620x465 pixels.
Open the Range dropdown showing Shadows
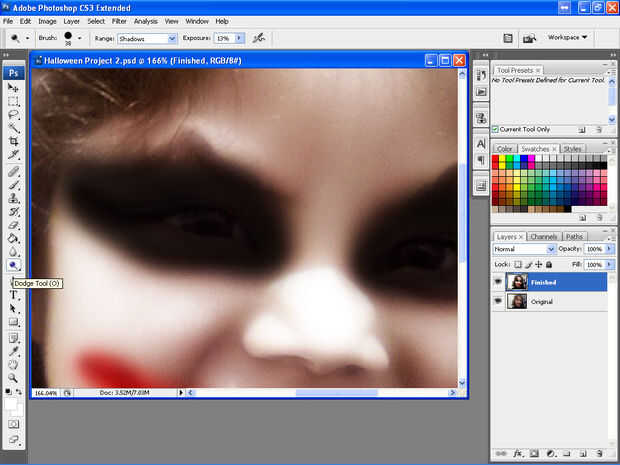pos(147,38)
